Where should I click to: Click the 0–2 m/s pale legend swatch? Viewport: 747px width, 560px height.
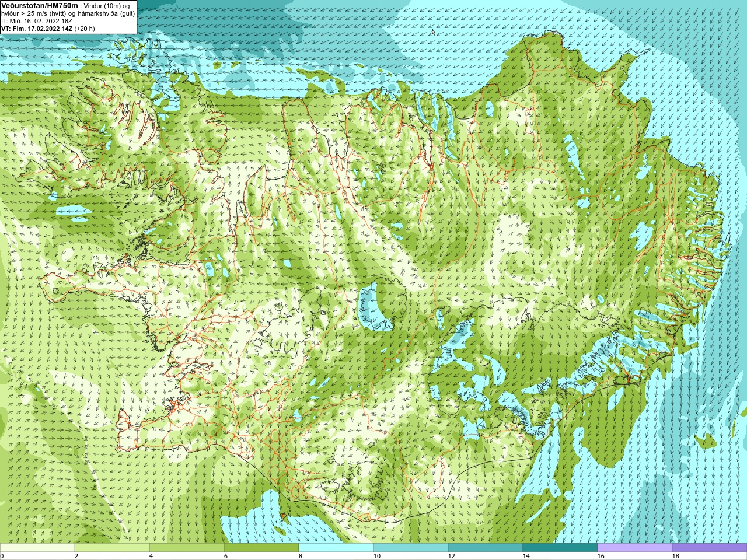point(37,548)
